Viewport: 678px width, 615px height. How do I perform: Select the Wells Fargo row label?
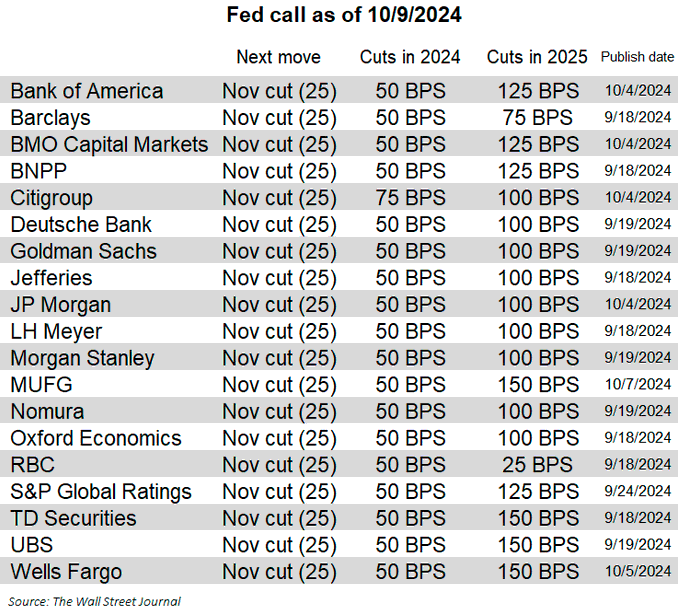pos(66,572)
